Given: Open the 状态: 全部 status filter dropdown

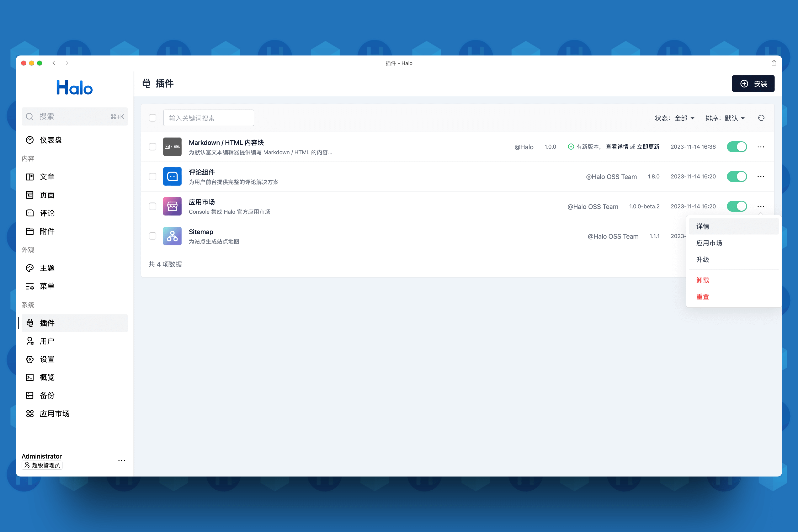Looking at the screenshot, I should [x=675, y=118].
